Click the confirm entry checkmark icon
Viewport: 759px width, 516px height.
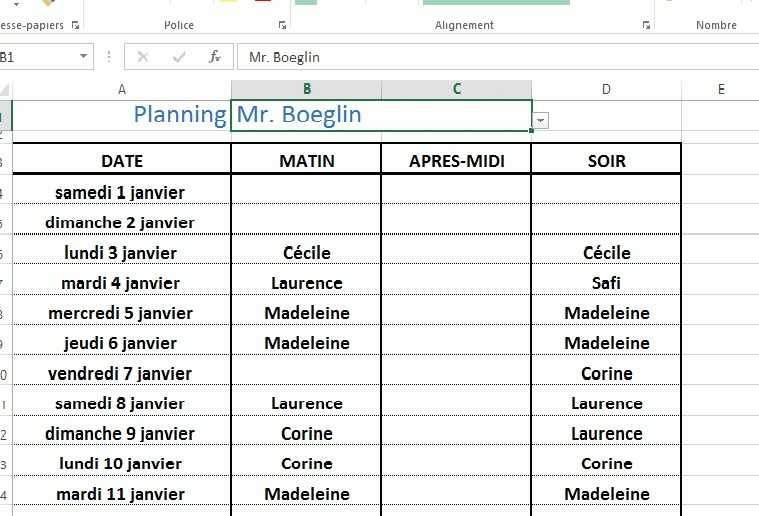tap(179, 58)
